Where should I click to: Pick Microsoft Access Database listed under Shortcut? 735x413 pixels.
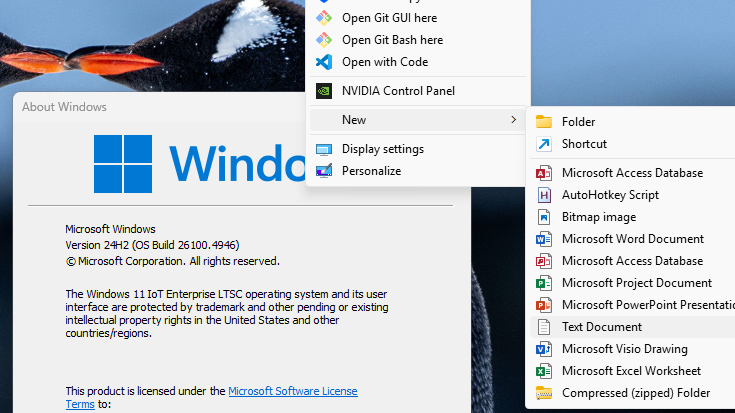click(x=632, y=173)
